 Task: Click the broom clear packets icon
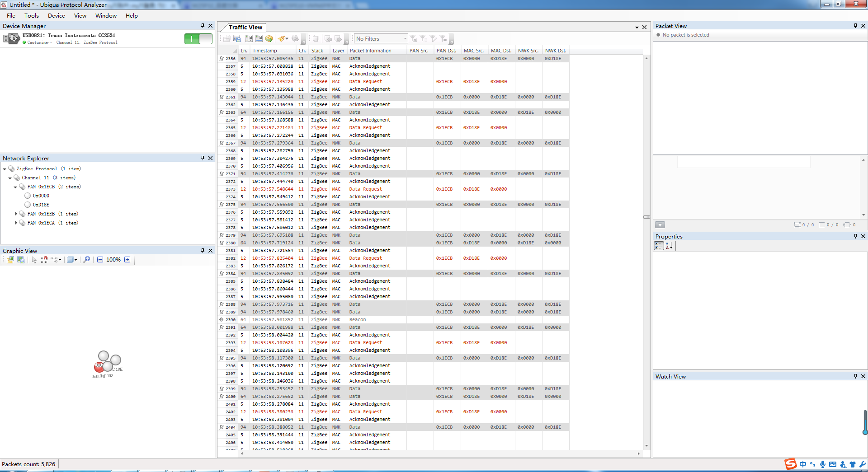click(282, 39)
